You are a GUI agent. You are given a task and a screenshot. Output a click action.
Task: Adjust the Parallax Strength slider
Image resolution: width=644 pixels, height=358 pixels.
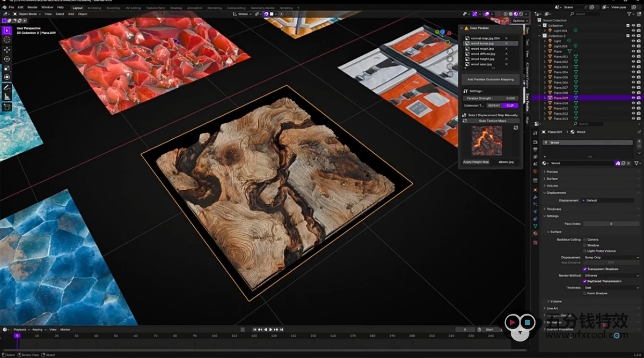click(x=491, y=98)
